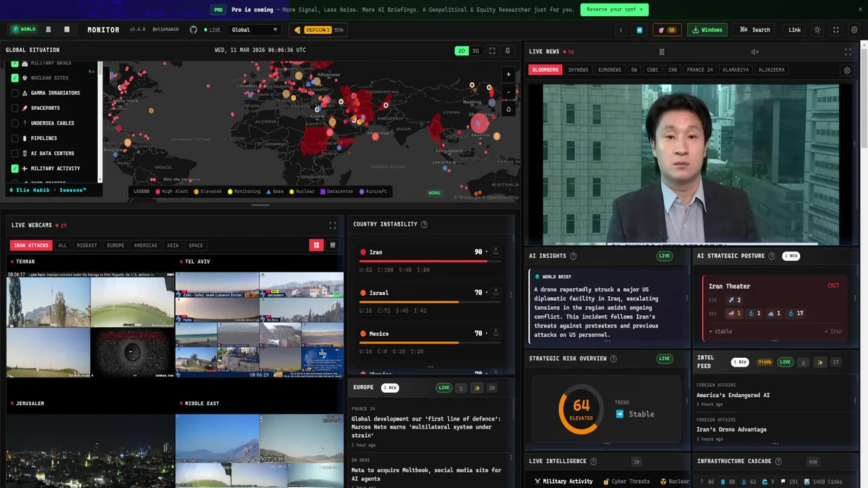Open Strategic Risk Overview help icon
Image resolution: width=868 pixels, height=488 pixels.
point(613,359)
